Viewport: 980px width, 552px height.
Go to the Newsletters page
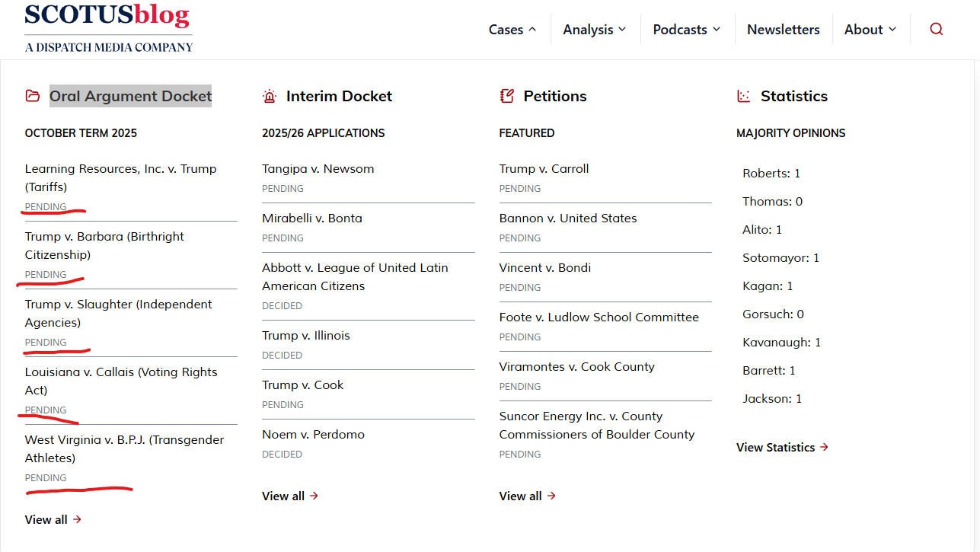click(784, 30)
